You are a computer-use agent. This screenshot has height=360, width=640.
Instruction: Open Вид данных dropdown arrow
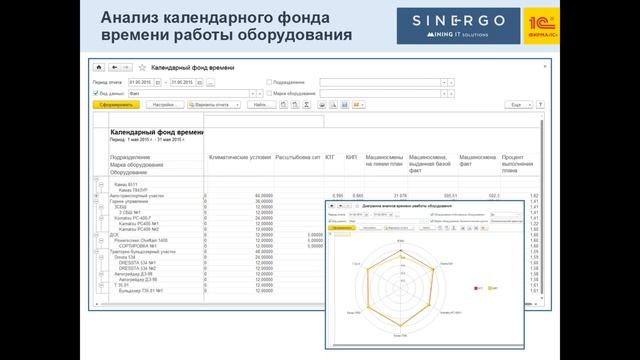click(253, 93)
